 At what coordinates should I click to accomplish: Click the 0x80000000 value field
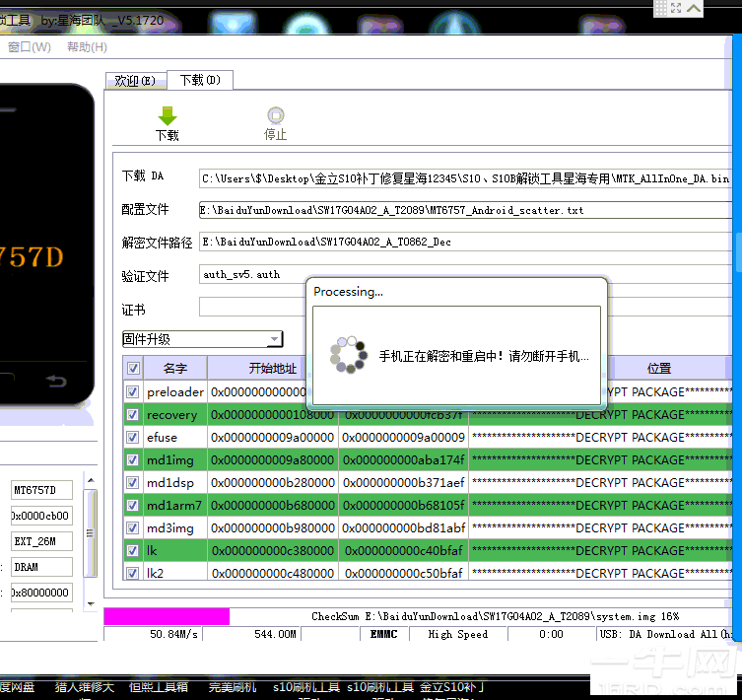[x=41, y=592]
